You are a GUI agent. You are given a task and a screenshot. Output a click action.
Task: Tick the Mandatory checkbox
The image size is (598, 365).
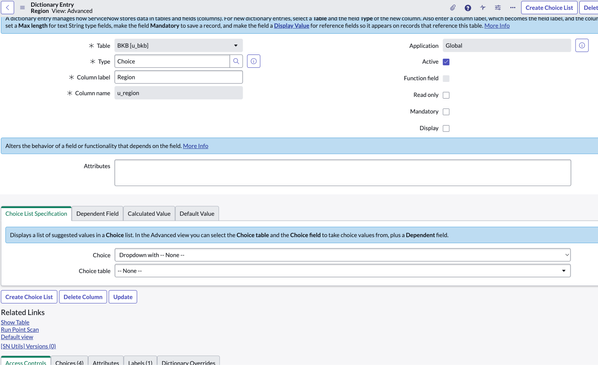446,112
